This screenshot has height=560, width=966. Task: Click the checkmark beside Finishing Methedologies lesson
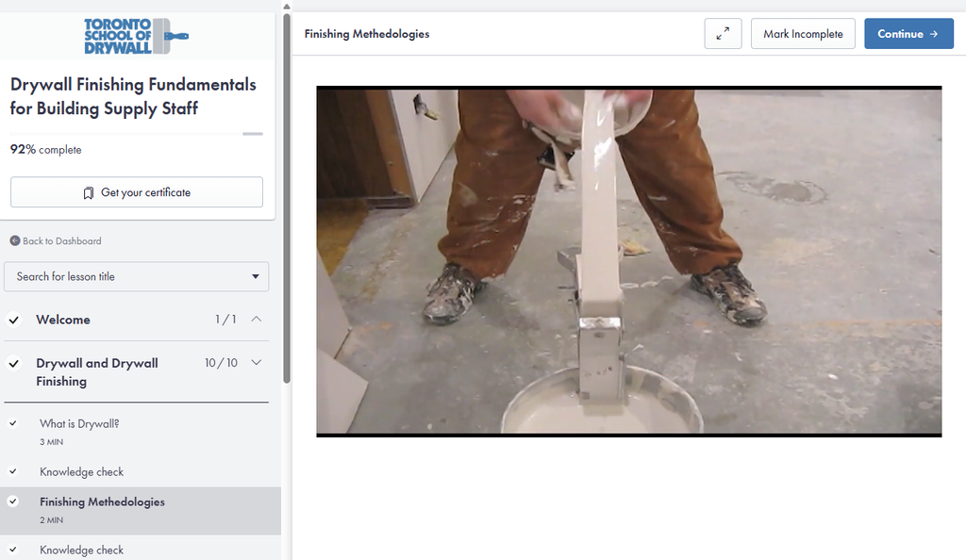(13, 502)
